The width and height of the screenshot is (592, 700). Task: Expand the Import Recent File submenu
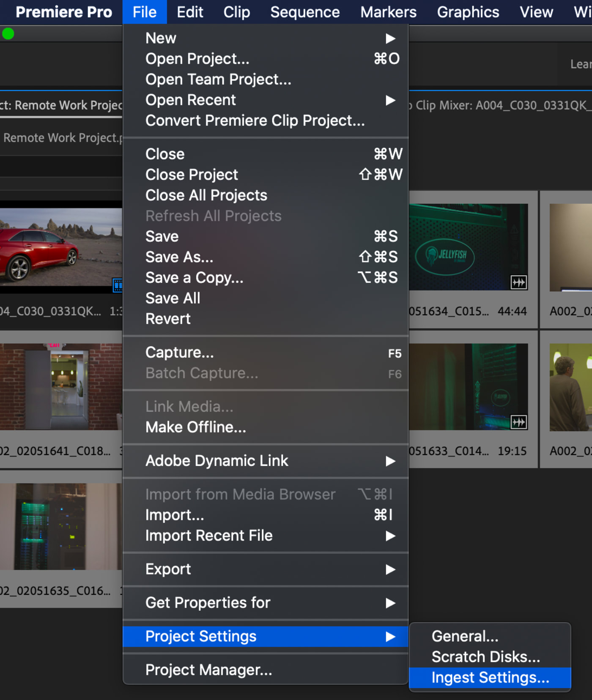(266, 536)
